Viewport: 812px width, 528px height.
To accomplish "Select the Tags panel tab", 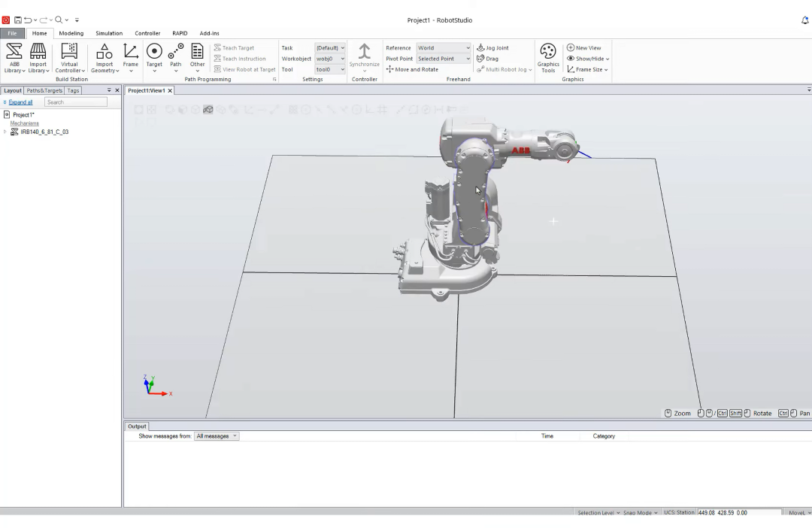I will [73, 90].
